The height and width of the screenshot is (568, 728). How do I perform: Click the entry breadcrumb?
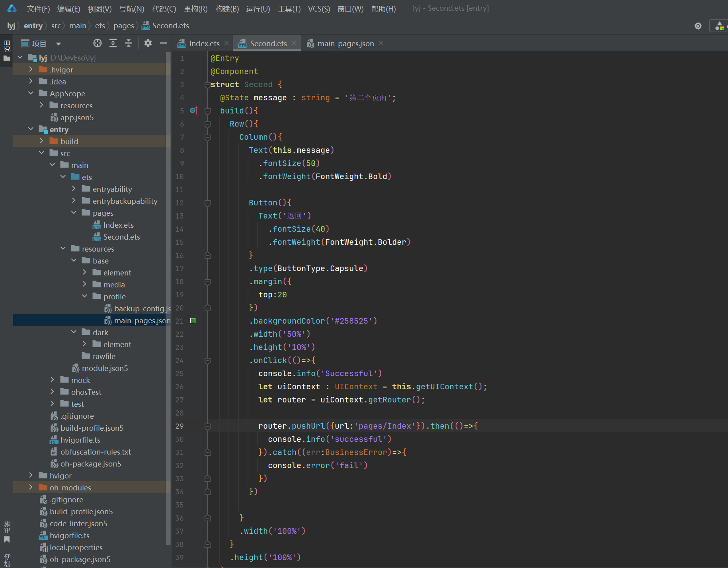click(x=33, y=26)
